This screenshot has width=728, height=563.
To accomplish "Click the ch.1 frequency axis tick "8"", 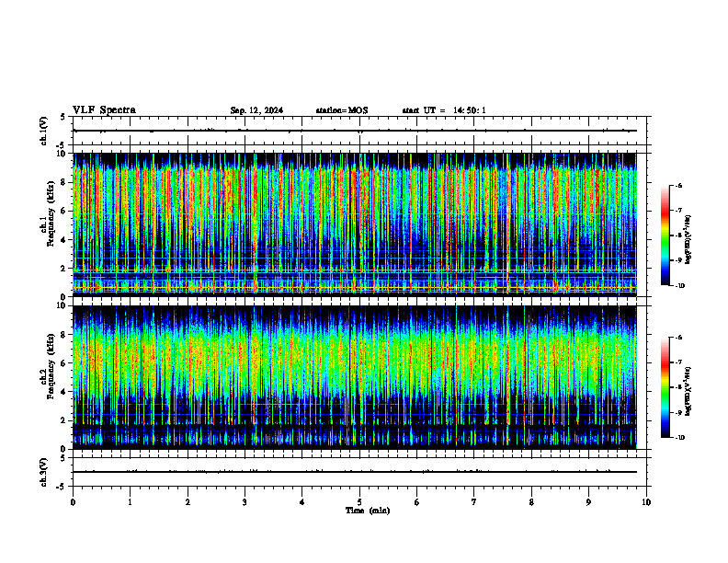I will [x=63, y=182].
